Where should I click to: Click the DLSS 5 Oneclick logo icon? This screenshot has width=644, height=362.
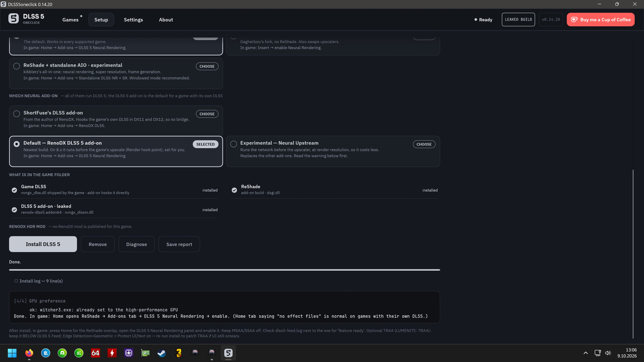14,19
